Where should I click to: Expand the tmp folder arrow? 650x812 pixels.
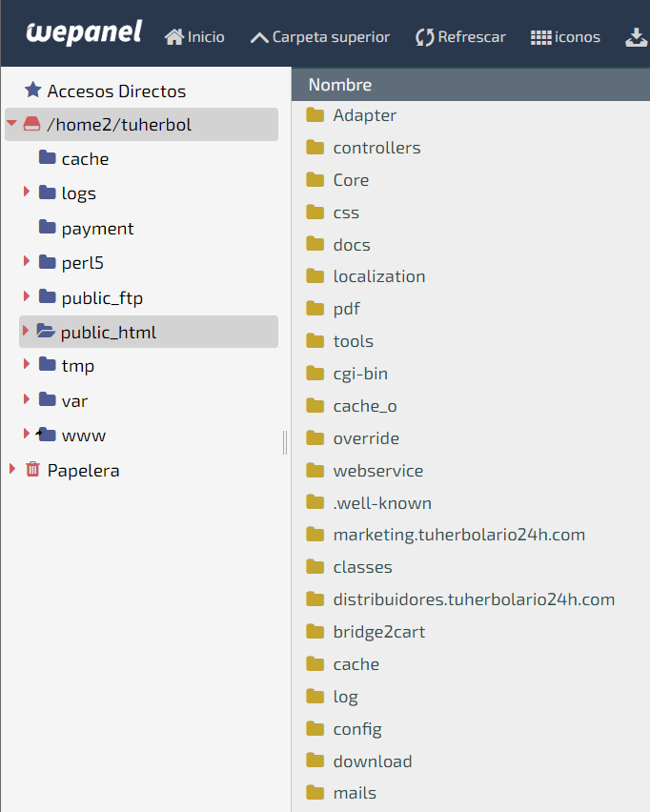pos(26,364)
